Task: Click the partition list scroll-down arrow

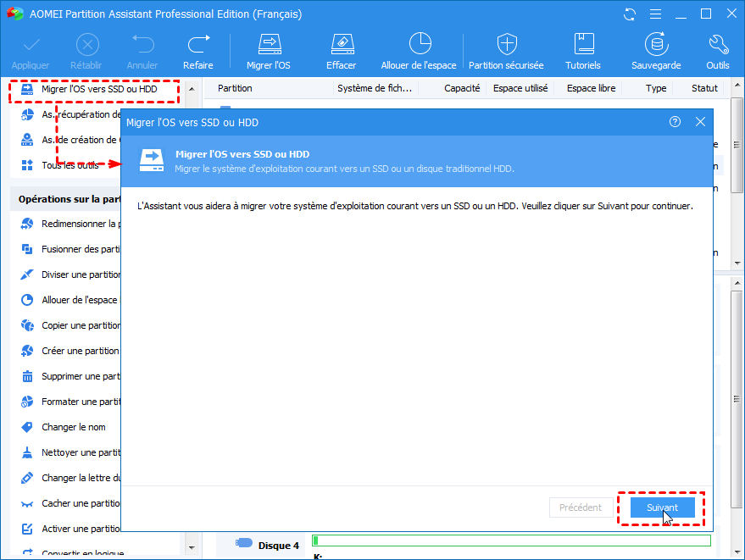Action: click(737, 263)
